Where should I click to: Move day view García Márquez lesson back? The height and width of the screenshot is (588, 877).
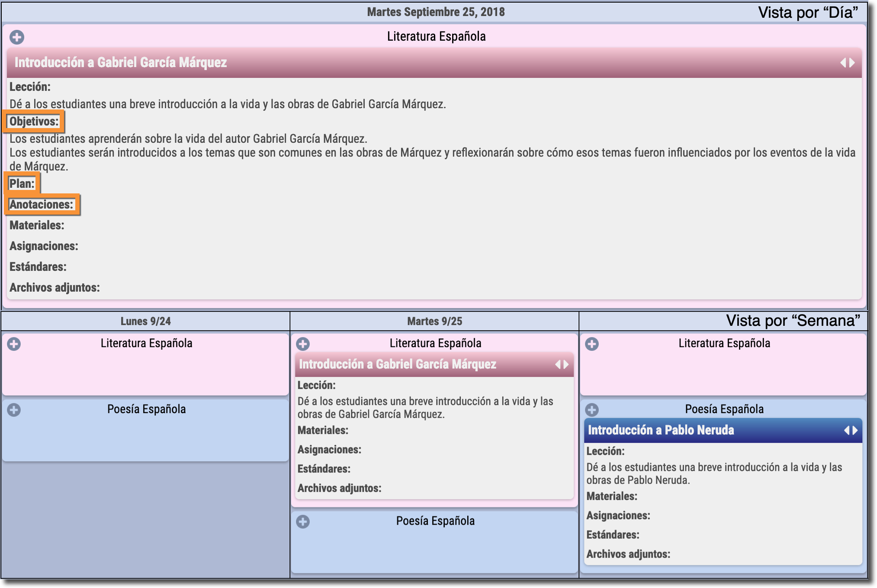point(843,63)
